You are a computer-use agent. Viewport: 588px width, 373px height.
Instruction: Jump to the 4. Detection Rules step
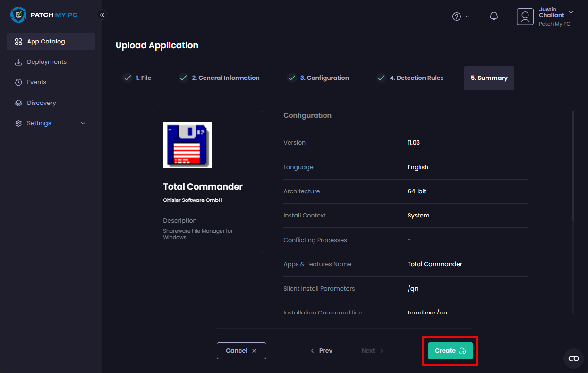410,78
